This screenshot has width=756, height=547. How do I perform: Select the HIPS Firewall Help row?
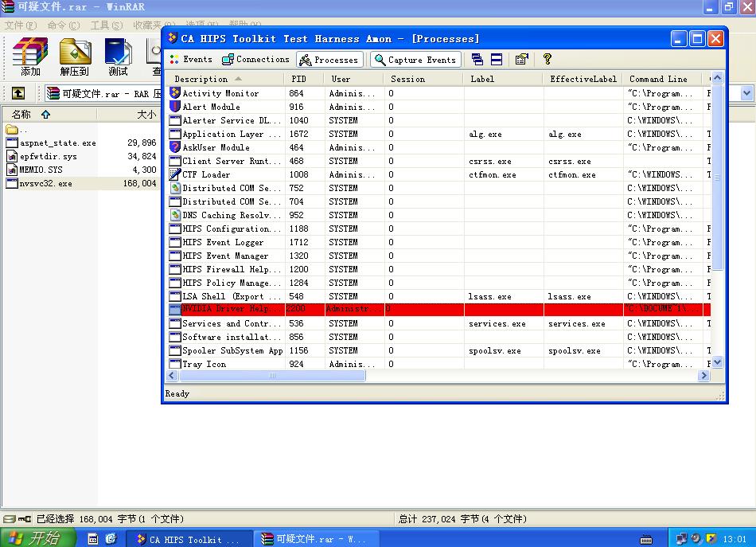(439, 268)
